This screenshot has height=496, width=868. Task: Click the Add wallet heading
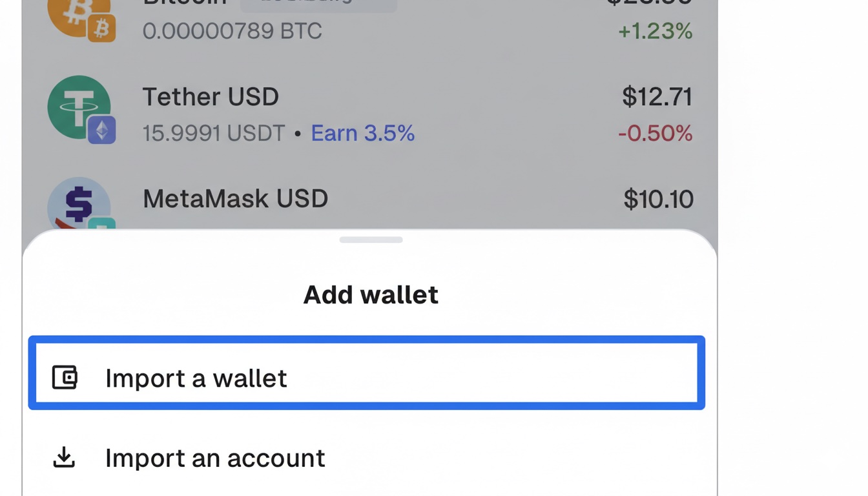pyautogui.click(x=370, y=294)
